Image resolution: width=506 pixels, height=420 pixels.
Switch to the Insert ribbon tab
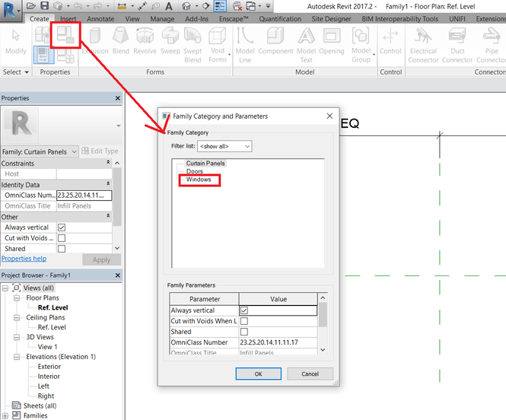pos(68,19)
